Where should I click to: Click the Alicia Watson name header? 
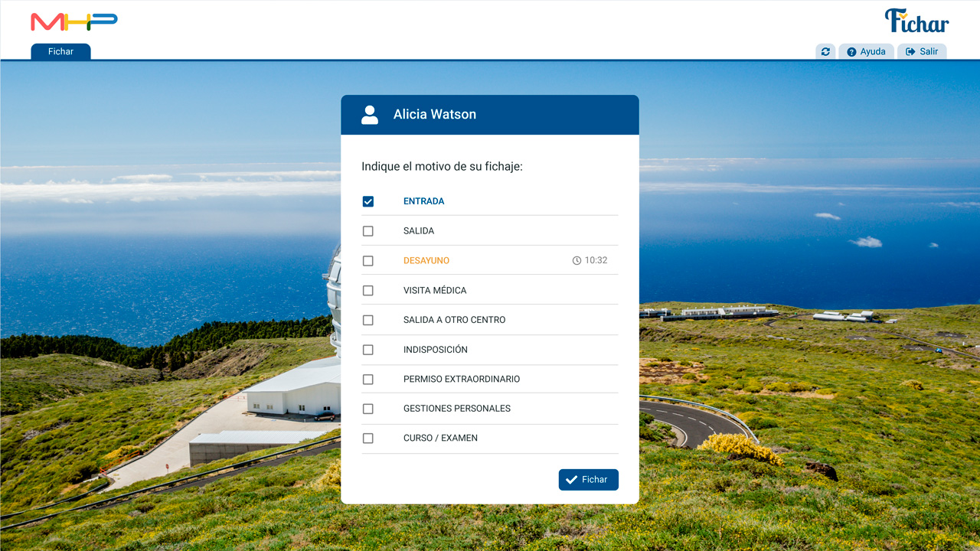click(435, 115)
